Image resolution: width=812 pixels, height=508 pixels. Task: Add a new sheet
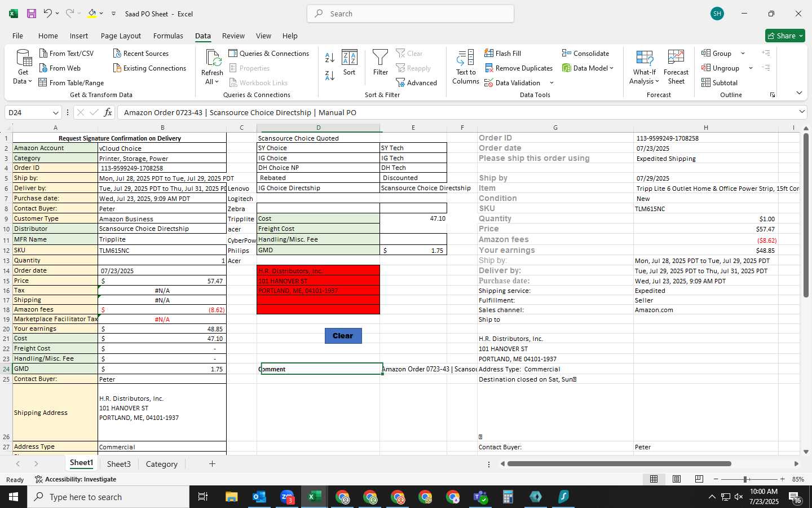[x=212, y=464]
